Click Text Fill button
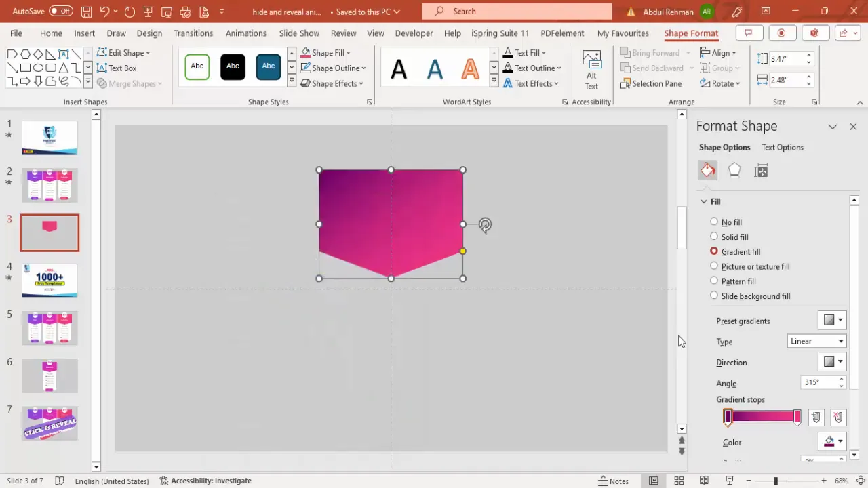 click(526, 52)
